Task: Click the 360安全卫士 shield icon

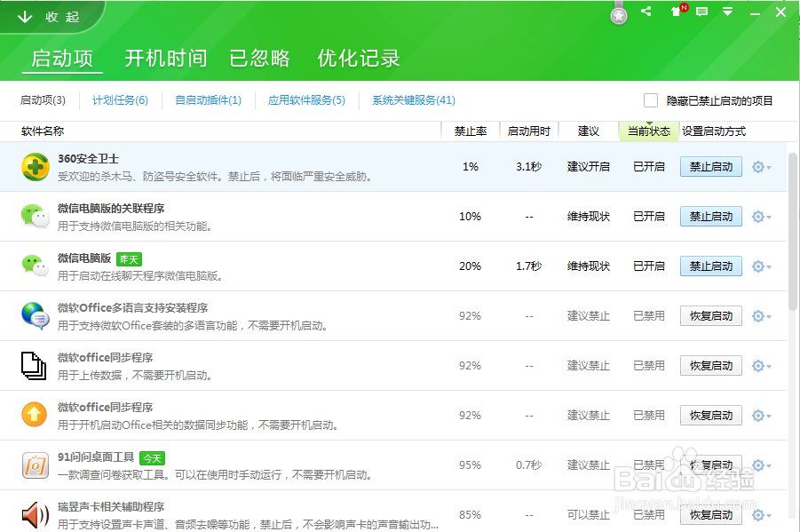Action: [36, 167]
